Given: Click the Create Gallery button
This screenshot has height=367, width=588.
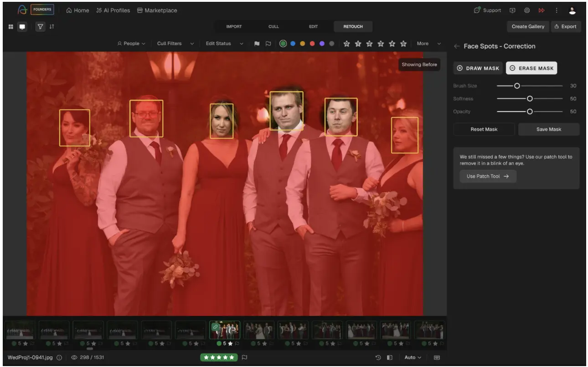Looking at the screenshot, I should pyautogui.click(x=528, y=26).
